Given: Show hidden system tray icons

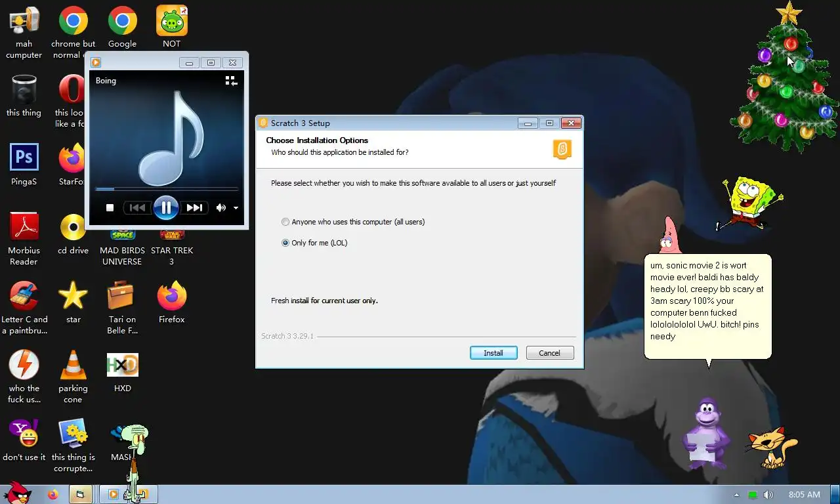Looking at the screenshot, I should pyautogui.click(x=736, y=495).
